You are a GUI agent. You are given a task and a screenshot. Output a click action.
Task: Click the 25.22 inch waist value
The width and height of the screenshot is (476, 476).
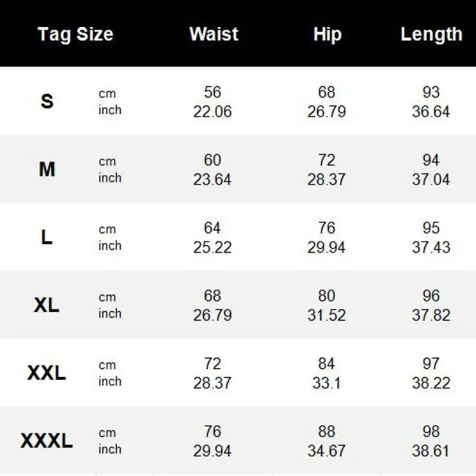[x=212, y=248]
